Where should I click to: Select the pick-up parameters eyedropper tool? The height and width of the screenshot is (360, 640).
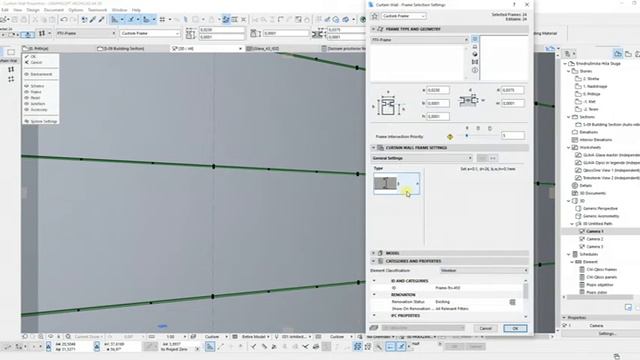point(93,20)
